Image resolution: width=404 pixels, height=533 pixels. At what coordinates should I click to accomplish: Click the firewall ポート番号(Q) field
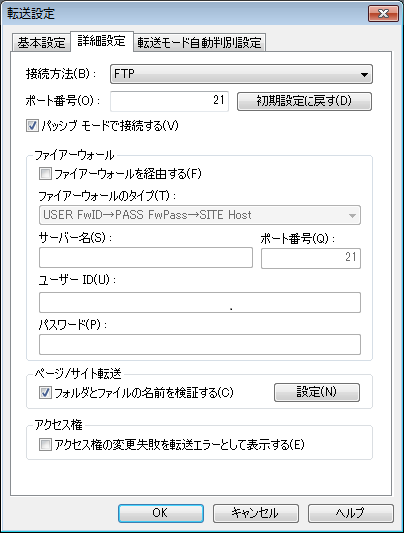tap(311, 258)
